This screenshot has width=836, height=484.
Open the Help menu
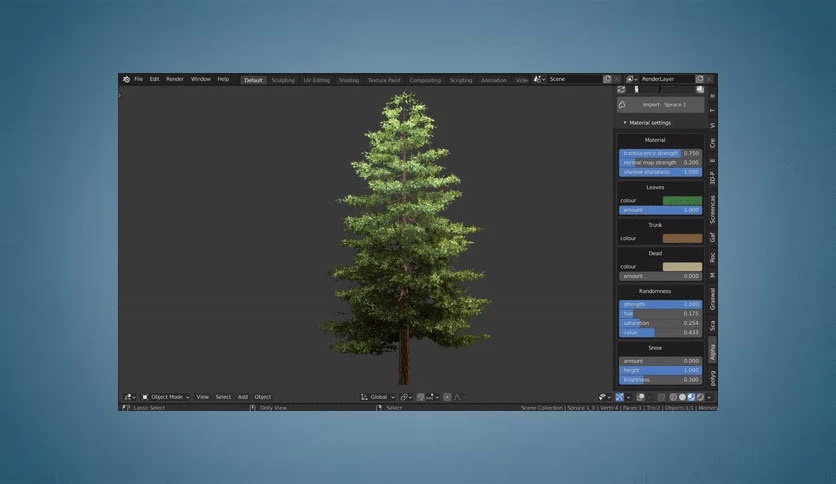tap(223, 79)
